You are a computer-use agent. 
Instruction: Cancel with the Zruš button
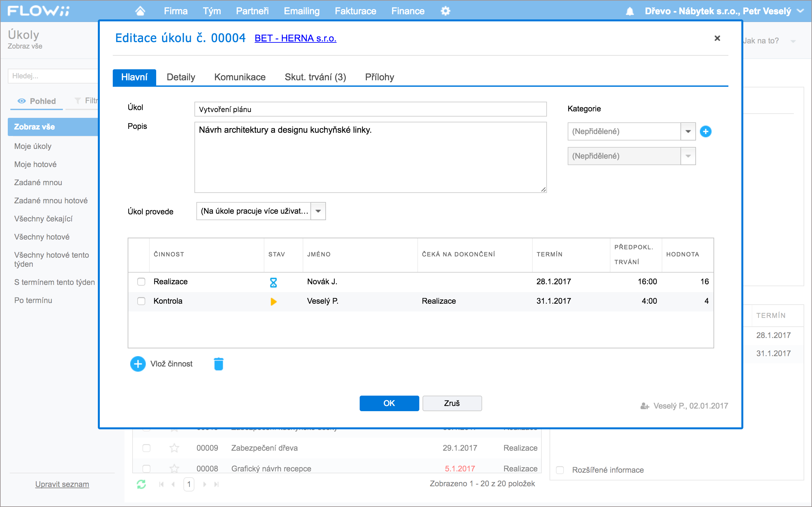pos(452,403)
